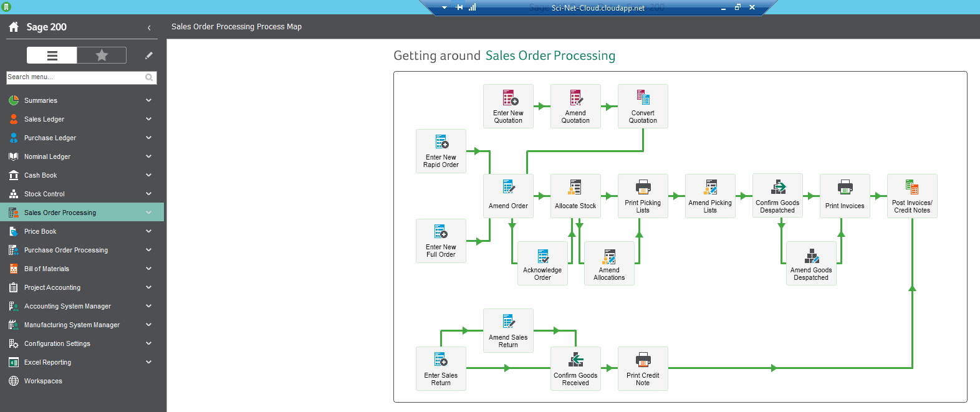Screen dimensions: 980x412
Task: Open the Amend Allocations tile
Action: click(x=609, y=263)
